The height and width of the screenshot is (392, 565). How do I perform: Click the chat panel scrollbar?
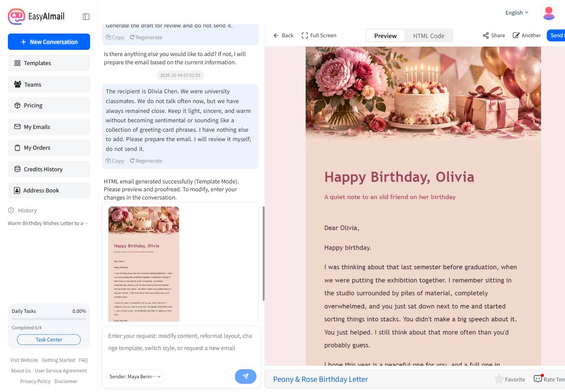click(x=264, y=253)
